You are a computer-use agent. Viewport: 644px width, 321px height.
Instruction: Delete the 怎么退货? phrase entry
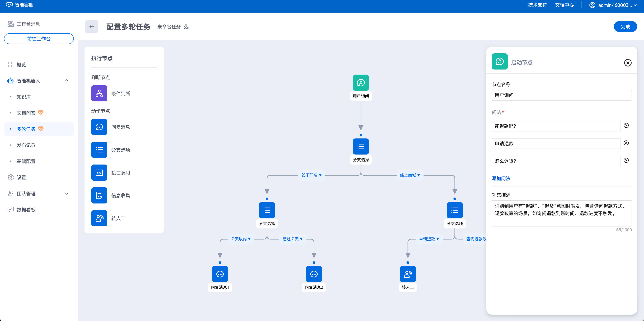pyautogui.click(x=626, y=160)
